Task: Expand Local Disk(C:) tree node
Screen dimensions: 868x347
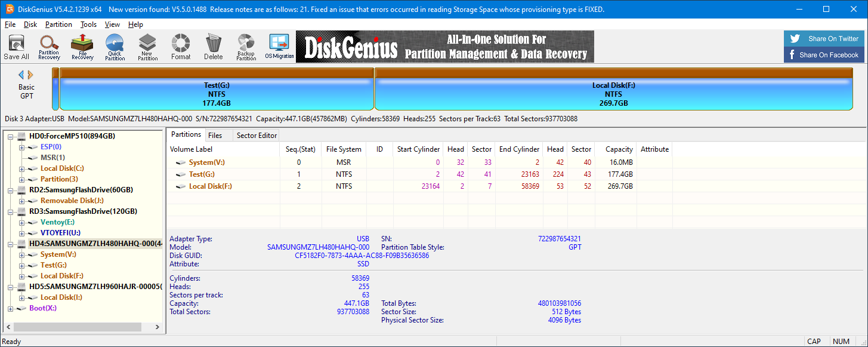Action: tap(22, 168)
